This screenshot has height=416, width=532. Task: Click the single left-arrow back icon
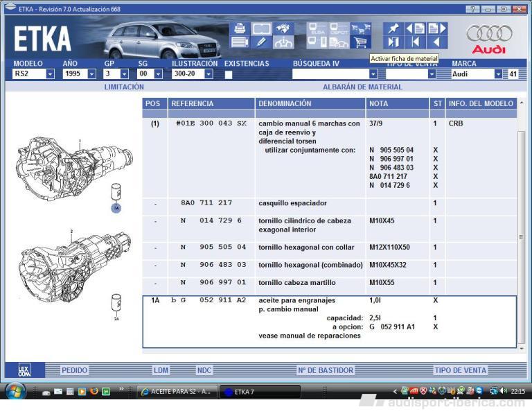coord(437,42)
